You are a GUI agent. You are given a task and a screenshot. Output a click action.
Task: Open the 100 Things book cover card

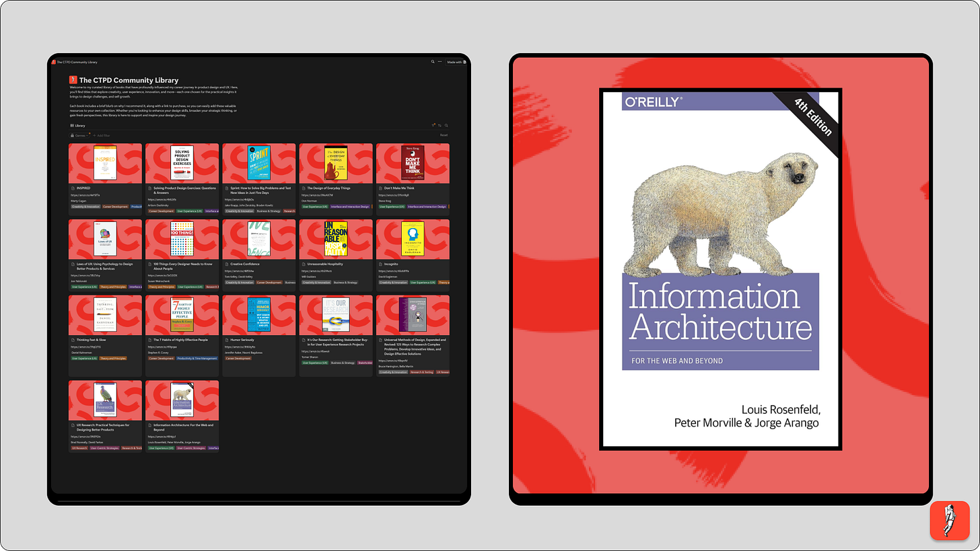182,239
